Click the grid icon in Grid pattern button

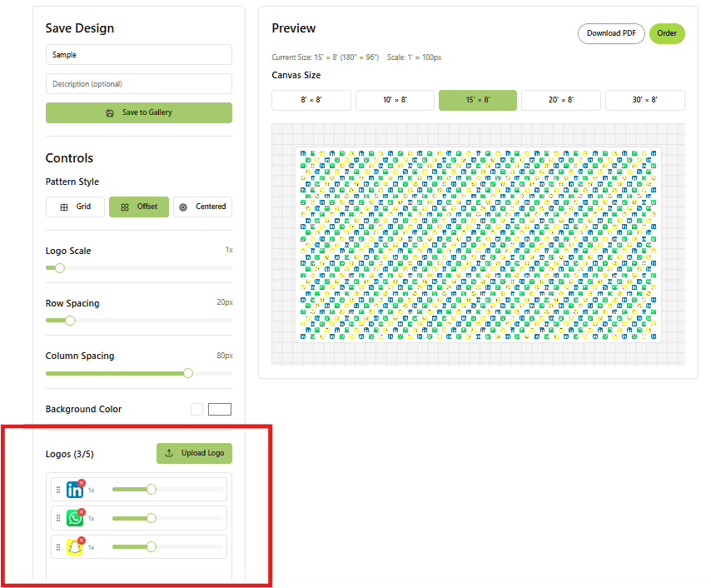pos(64,207)
